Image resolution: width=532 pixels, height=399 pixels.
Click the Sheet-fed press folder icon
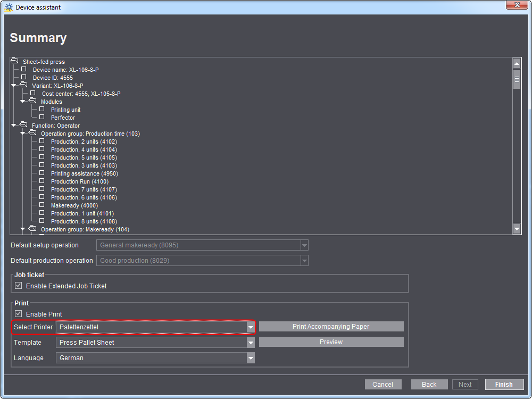click(x=14, y=61)
